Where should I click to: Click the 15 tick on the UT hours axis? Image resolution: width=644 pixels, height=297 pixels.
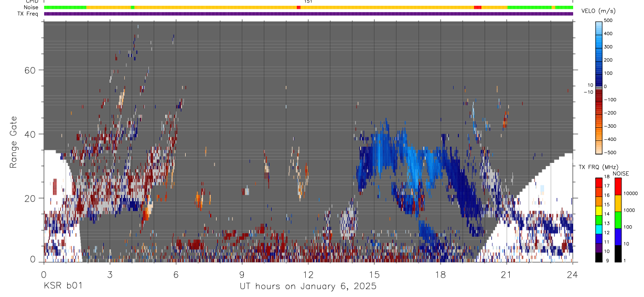pyautogui.click(x=374, y=274)
